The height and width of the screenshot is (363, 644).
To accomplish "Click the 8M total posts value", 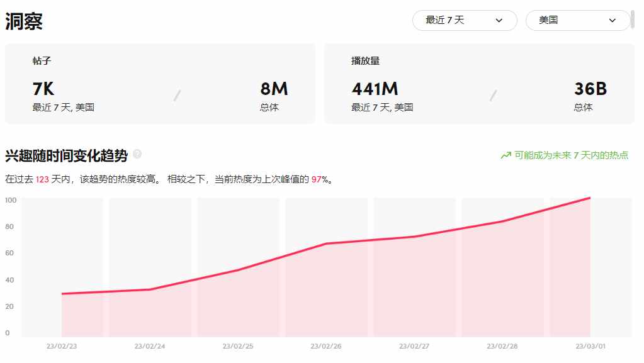I will click(274, 89).
